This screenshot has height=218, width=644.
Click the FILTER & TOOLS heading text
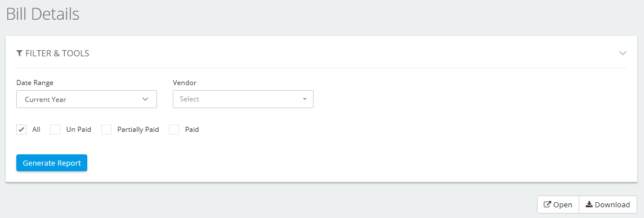(57, 54)
